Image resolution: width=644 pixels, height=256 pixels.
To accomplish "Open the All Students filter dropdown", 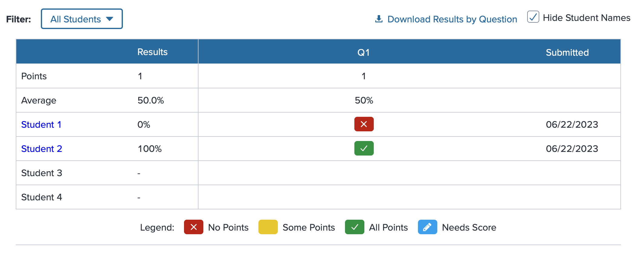I will (x=82, y=19).
